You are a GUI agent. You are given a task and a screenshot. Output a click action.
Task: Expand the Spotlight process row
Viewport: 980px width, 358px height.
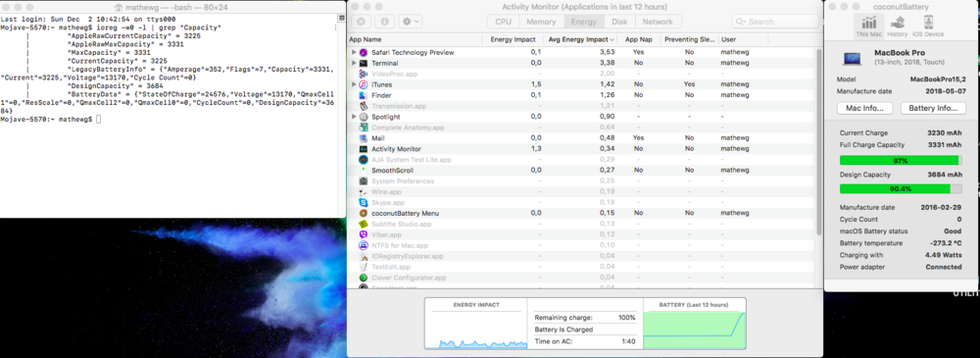(354, 117)
